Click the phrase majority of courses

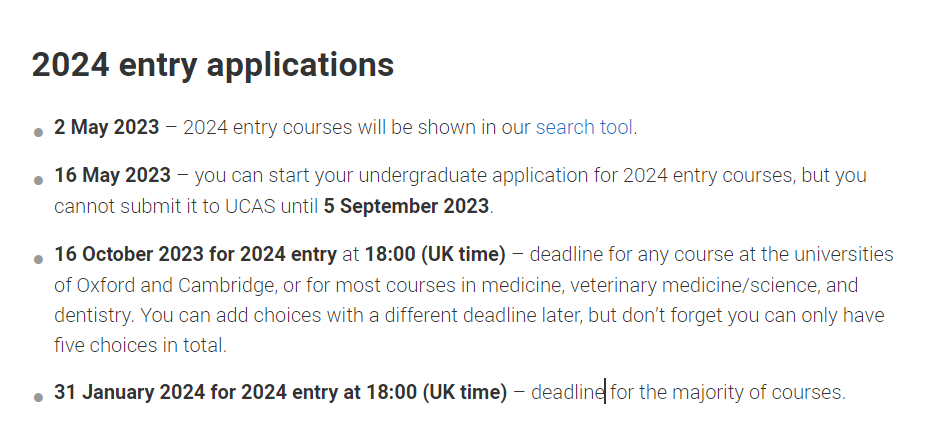[x=758, y=392]
